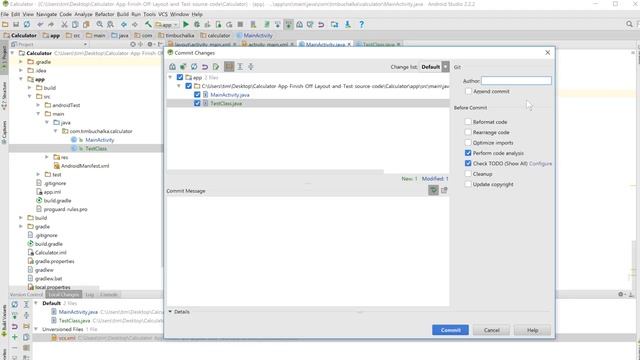This screenshot has height=360, width=640.
Task: Enable the Reformat code checkbox
Action: click(x=468, y=122)
